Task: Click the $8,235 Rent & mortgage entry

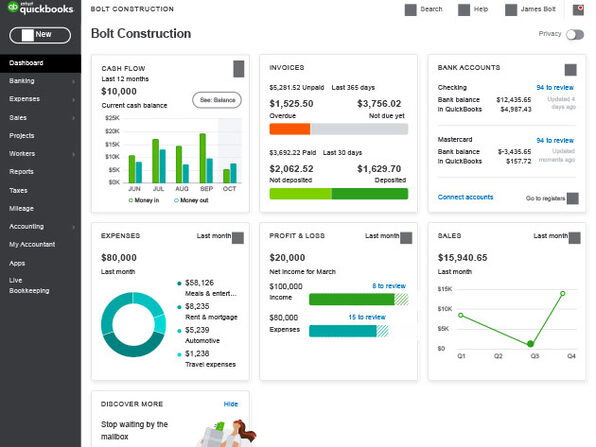Action: coord(207,311)
